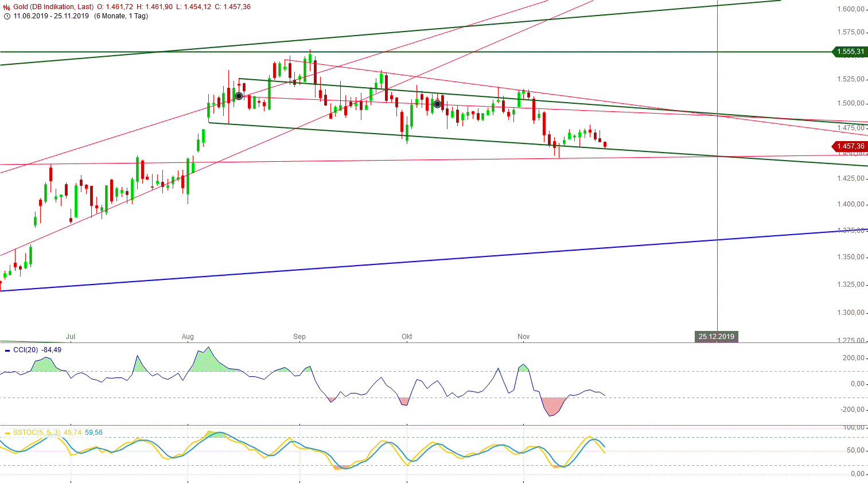The height and width of the screenshot is (483, 868).
Task: Click the yellow SSTOC value '45,74'
Action: click(72, 433)
